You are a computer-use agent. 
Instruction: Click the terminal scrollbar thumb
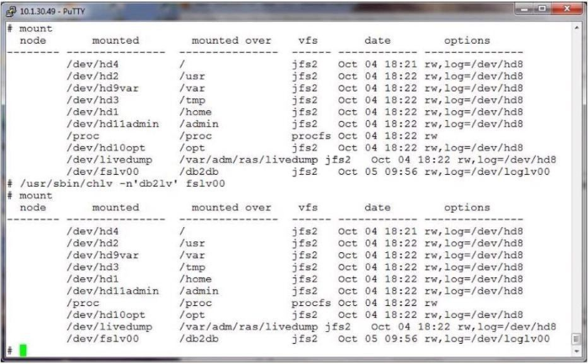(576, 340)
